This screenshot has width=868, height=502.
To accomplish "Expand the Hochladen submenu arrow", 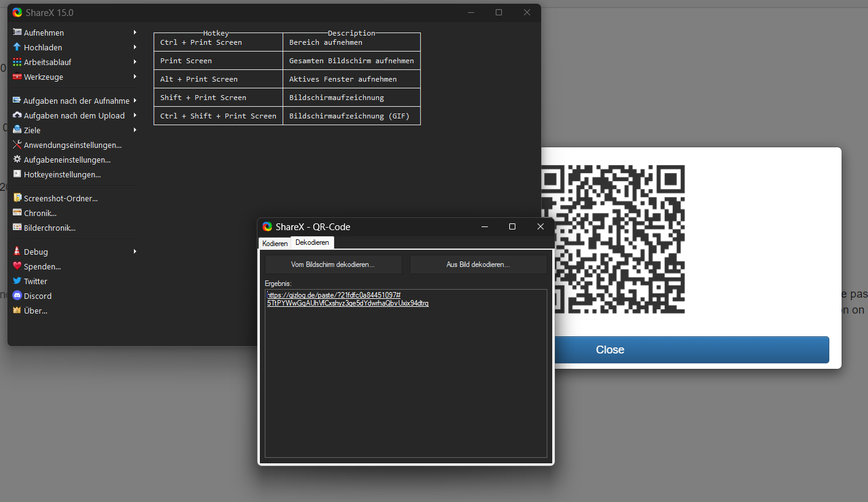I will [x=135, y=47].
